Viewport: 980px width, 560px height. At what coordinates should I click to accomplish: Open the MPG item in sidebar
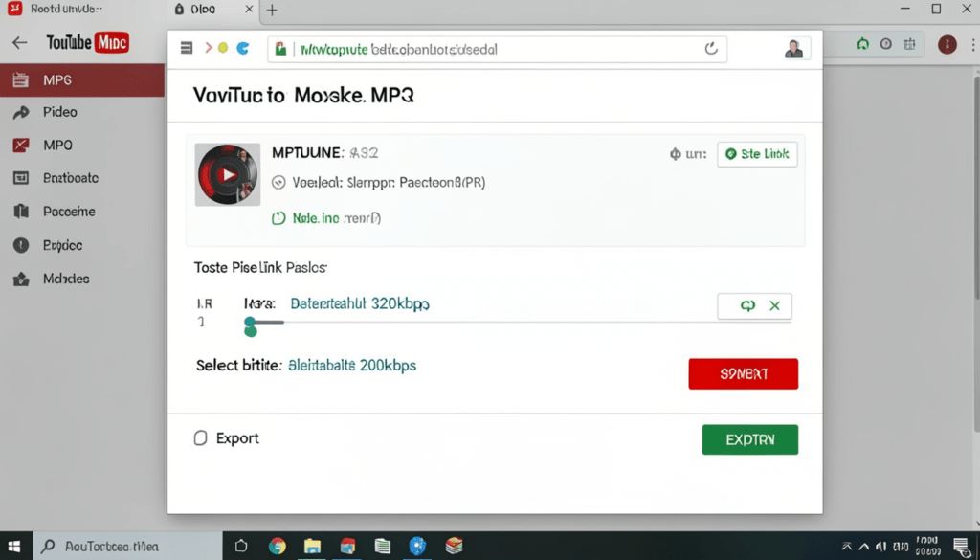pyautogui.click(x=82, y=80)
